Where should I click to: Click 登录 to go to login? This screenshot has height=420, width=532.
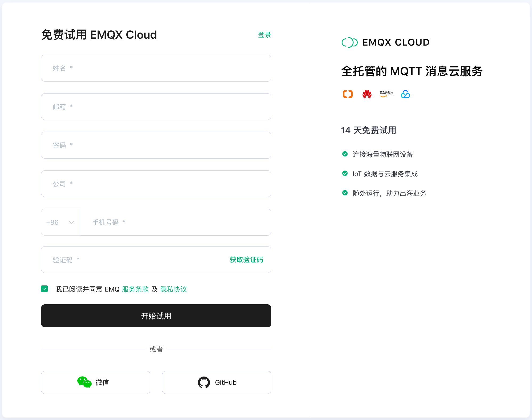click(x=264, y=34)
